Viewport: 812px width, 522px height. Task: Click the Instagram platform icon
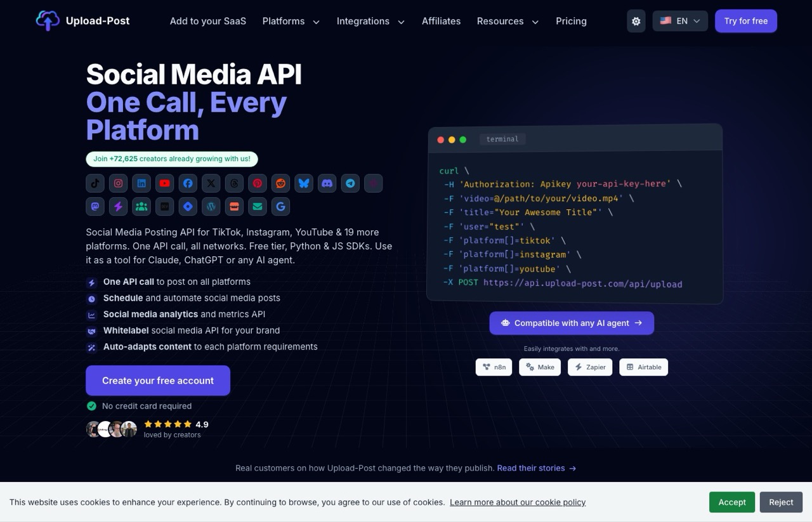pos(118,183)
